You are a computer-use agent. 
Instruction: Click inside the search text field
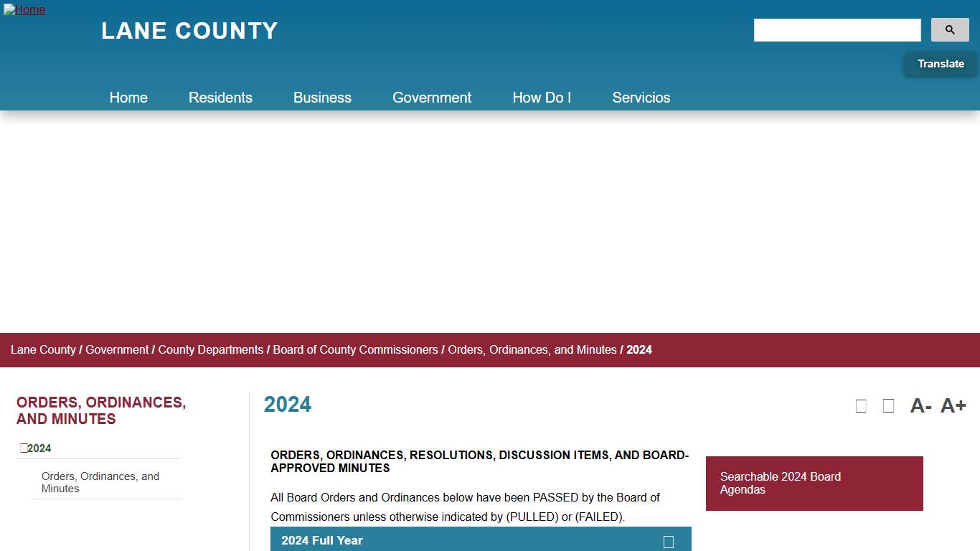coord(837,29)
